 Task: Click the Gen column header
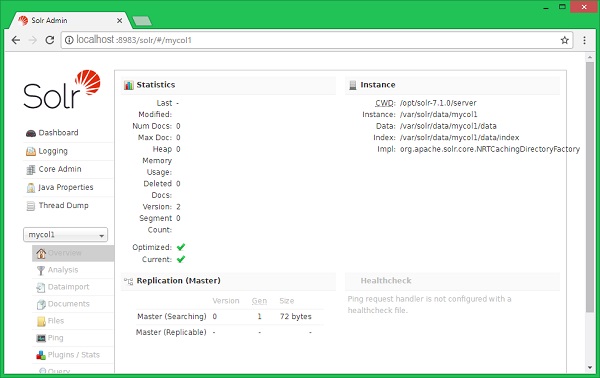[x=259, y=301]
